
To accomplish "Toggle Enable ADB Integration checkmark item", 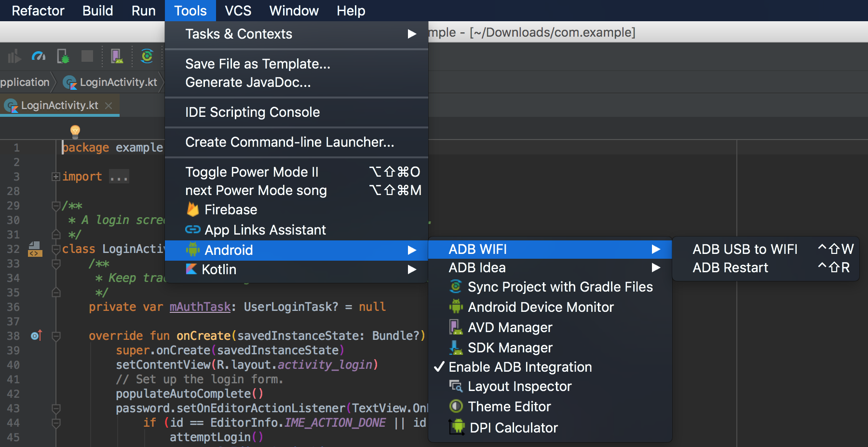I will click(550, 367).
